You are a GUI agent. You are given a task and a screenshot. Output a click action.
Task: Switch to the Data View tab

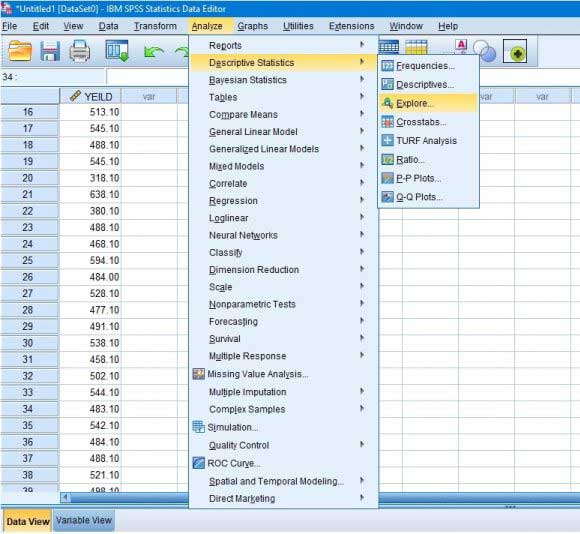click(x=28, y=521)
